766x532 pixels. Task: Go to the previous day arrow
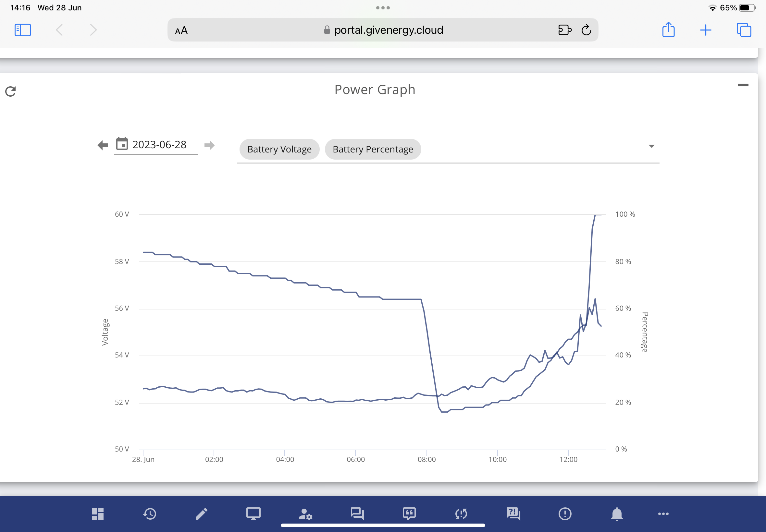pyautogui.click(x=103, y=145)
